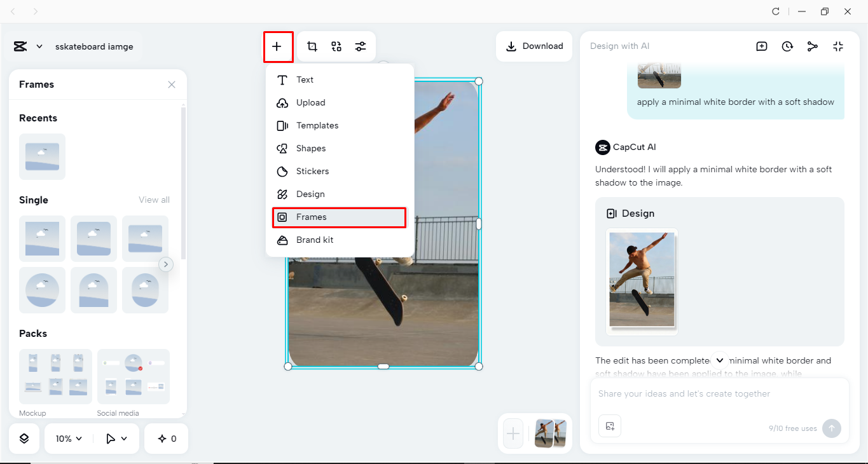This screenshot has width=868, height=464.
Task: Expand the dropdown next to CapCut logo
Action: click(x=39, y=46)
